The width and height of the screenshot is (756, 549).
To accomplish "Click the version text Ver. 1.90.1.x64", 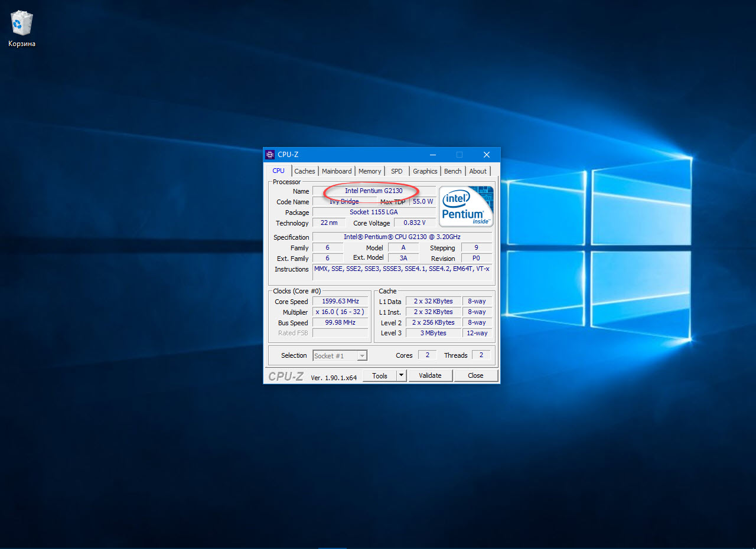I will pos(334,377).
